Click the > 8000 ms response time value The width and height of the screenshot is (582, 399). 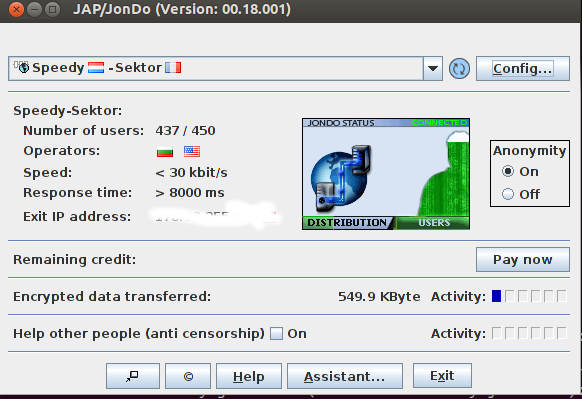(x=190, y=193)
